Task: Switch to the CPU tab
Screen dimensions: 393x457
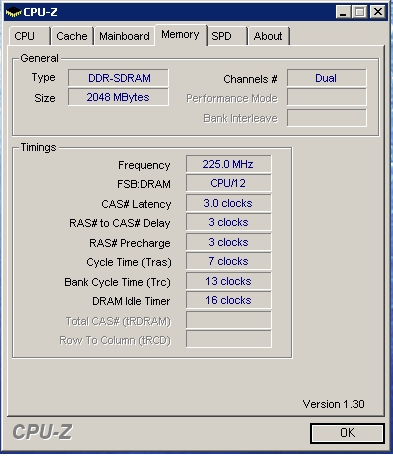Action: point(29,36)
